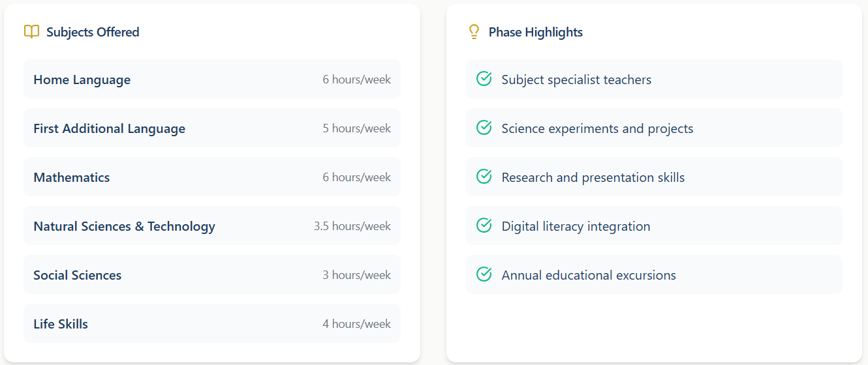
Task: Click the check icon beside Digital literacy integration
Action: [484, 226]
